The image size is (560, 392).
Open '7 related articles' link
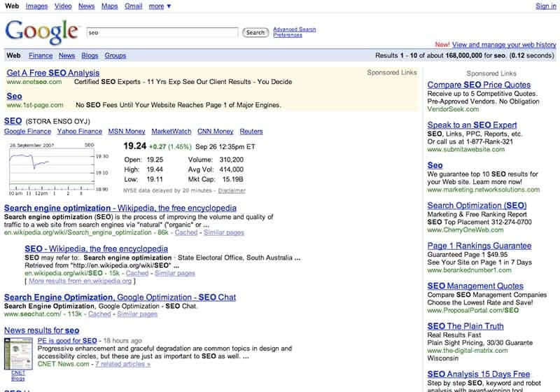click(123, 364)
